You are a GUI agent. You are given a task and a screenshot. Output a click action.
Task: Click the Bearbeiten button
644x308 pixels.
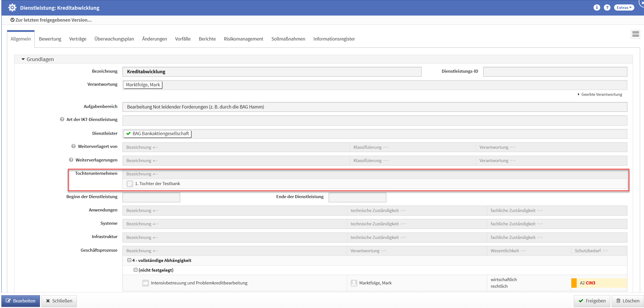coord(21,301)
